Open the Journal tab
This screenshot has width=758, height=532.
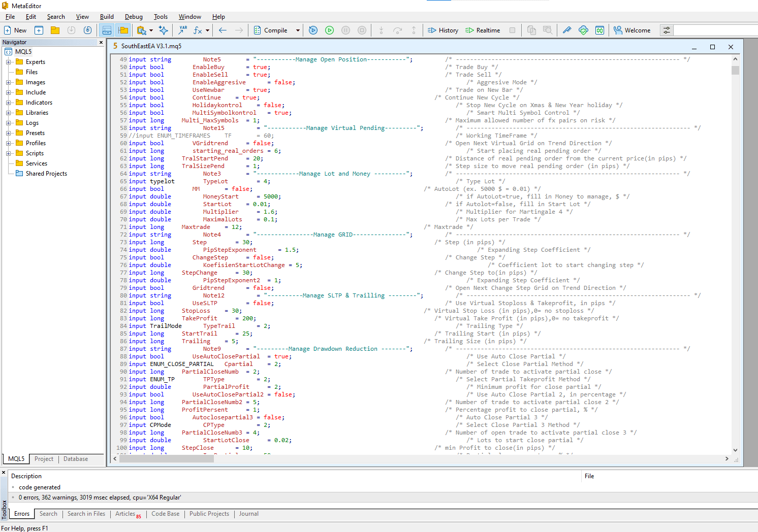click(248, 514)
